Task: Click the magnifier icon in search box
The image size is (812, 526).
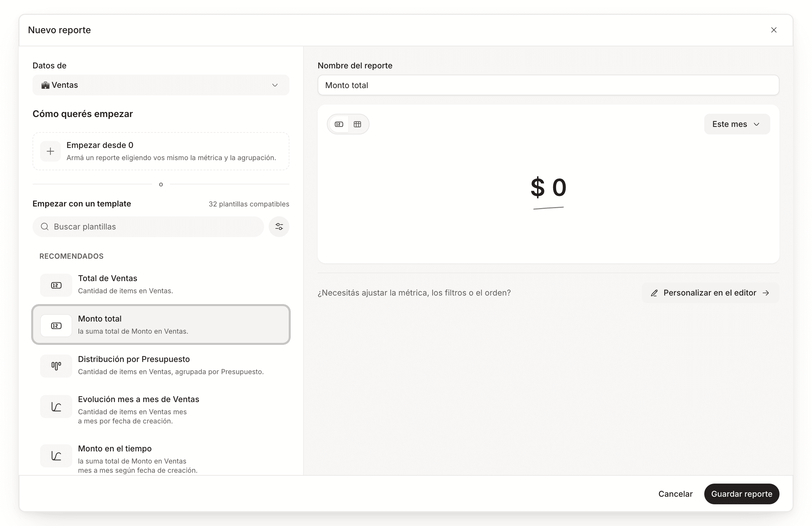Action: click(x=45, y=227)
